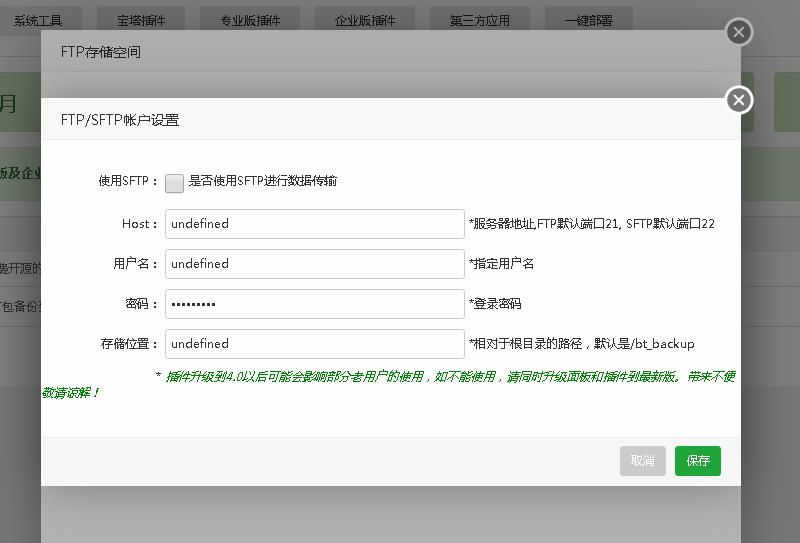Image resolution: width=800 pixels, height=543 pixels.
Task: Close the FTP存储空间 window behind
Action: click(x=739, y=32)
